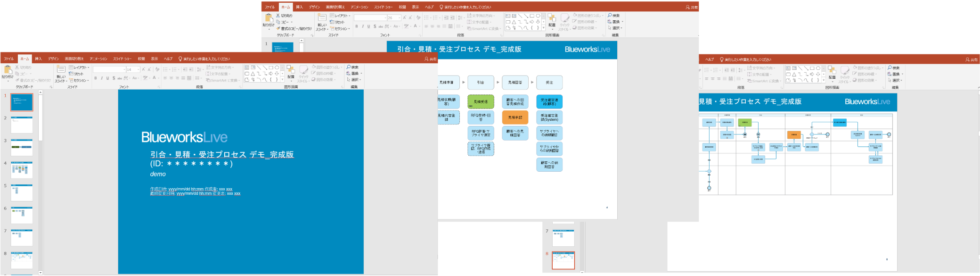
Task: Open the Insert (挿入) tab in the left window
Action: [38, 59]
